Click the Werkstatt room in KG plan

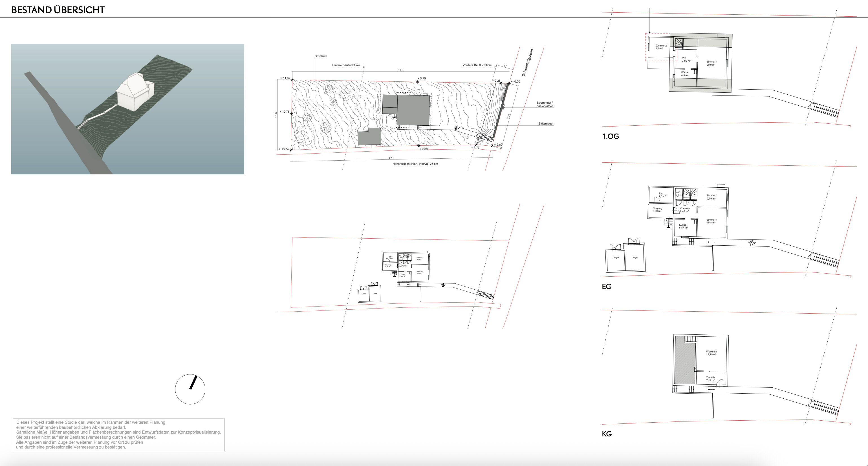tap(711, 353)
